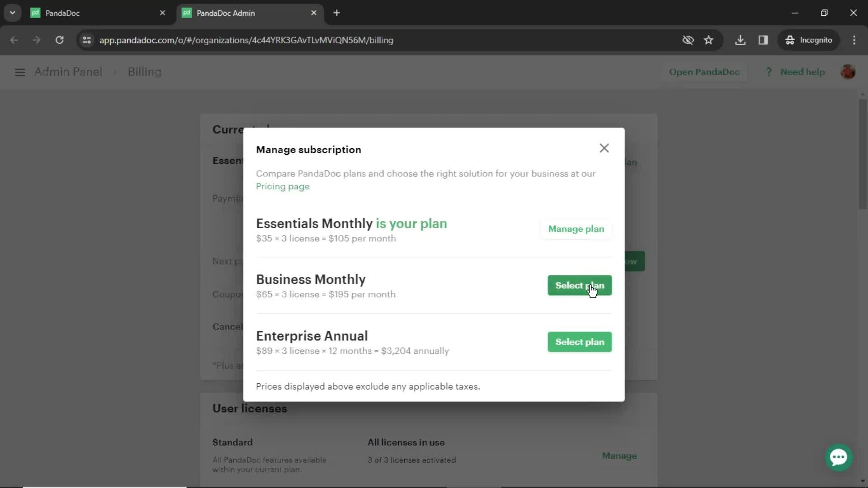
Task: Click the bookmark/favorites star icon
Action: click(x=708, y=40)
